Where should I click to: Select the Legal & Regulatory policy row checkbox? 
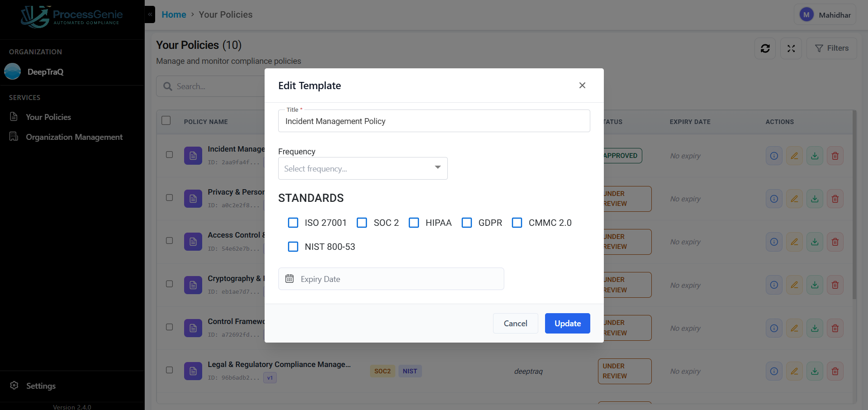170,370
